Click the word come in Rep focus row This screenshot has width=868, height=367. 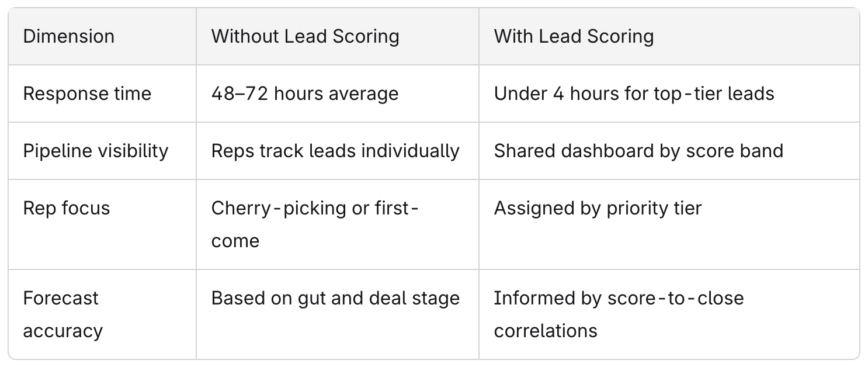[235, 241]
